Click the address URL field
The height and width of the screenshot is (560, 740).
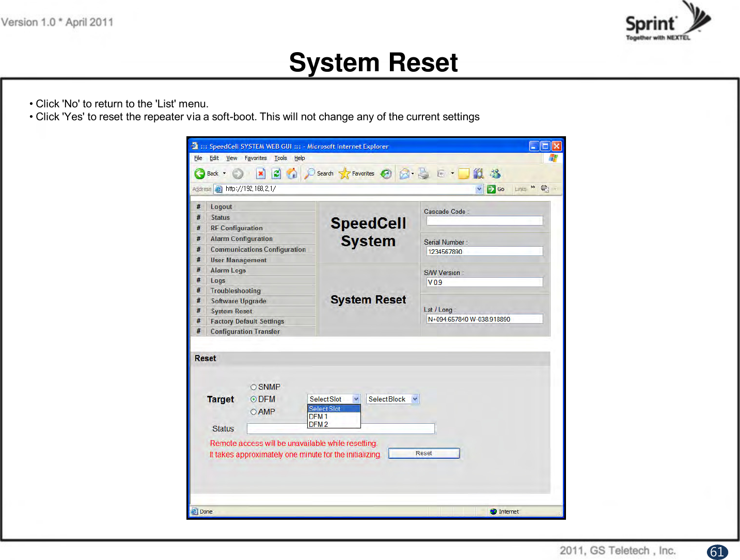349,189
